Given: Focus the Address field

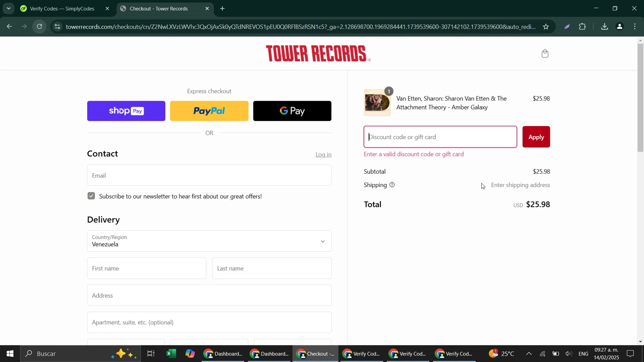Looking at the screenshot, I should click(209, 296).
